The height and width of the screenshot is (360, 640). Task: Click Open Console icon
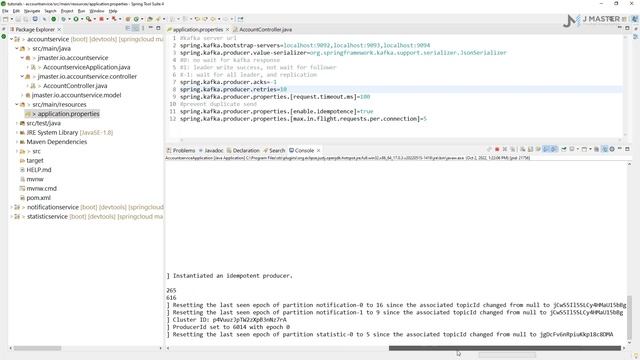584,149
